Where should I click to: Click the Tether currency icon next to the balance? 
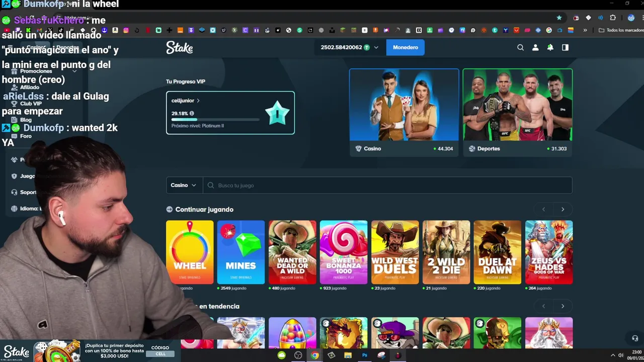367,47
